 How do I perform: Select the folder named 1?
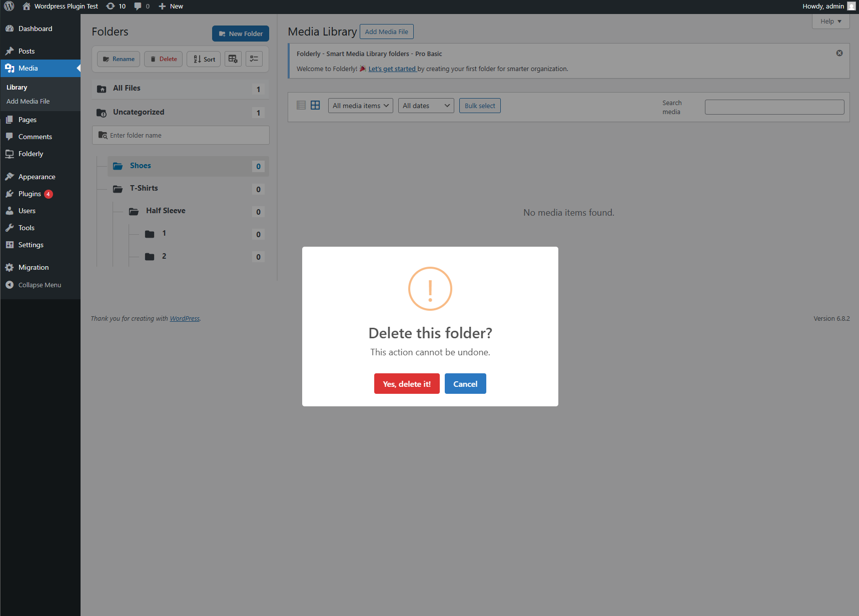pos(164,233)
